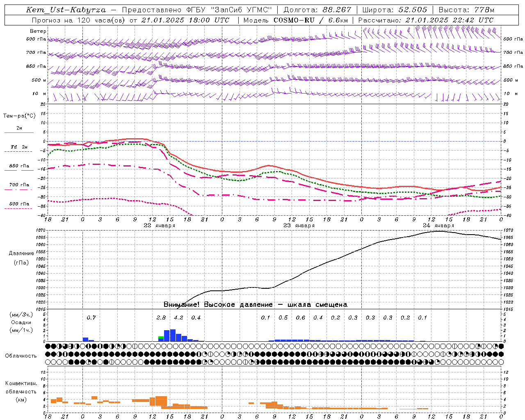Click the elevation text Высота: 778м
Viewport: 525px width, 420px height.
(x=466, y=10)
